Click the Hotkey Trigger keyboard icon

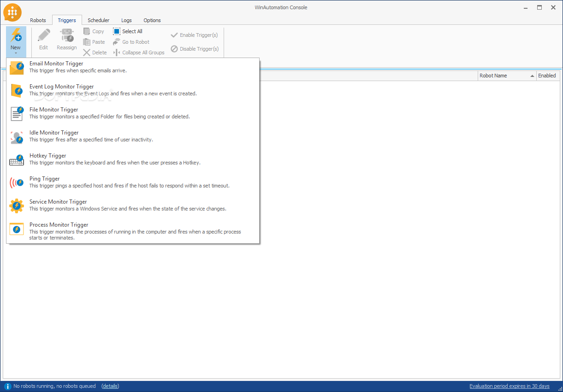(17, 160)
